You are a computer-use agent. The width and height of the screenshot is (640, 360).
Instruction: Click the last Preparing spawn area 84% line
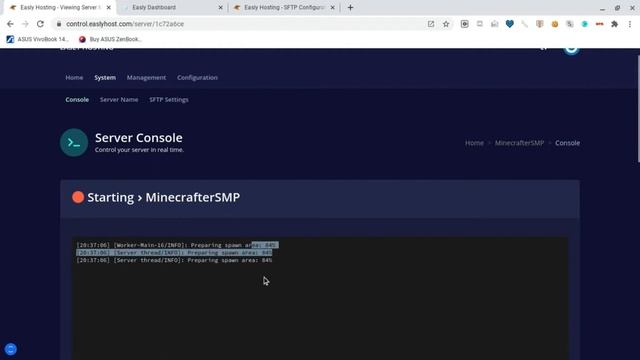(x=174, y=260)
